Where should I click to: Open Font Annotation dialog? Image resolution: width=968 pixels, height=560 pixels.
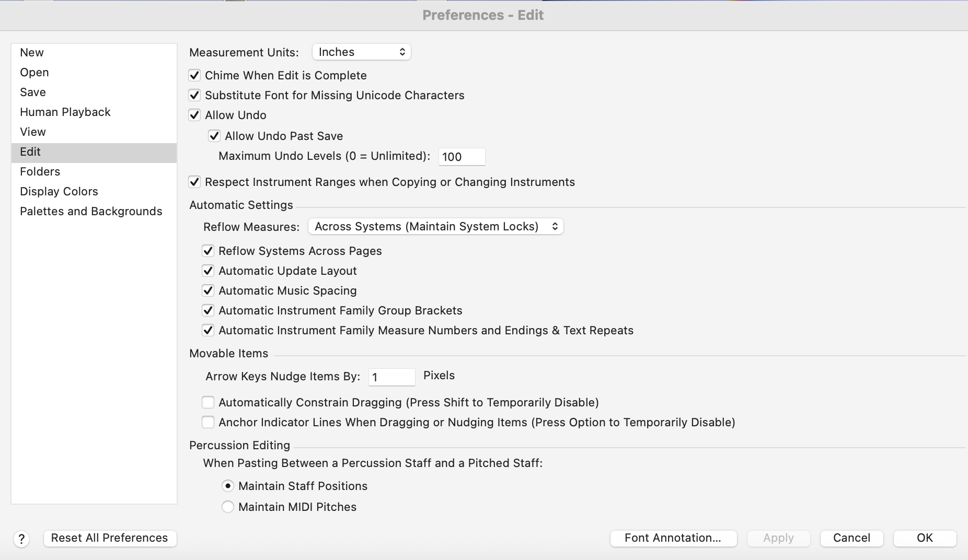tap(673, 538)
